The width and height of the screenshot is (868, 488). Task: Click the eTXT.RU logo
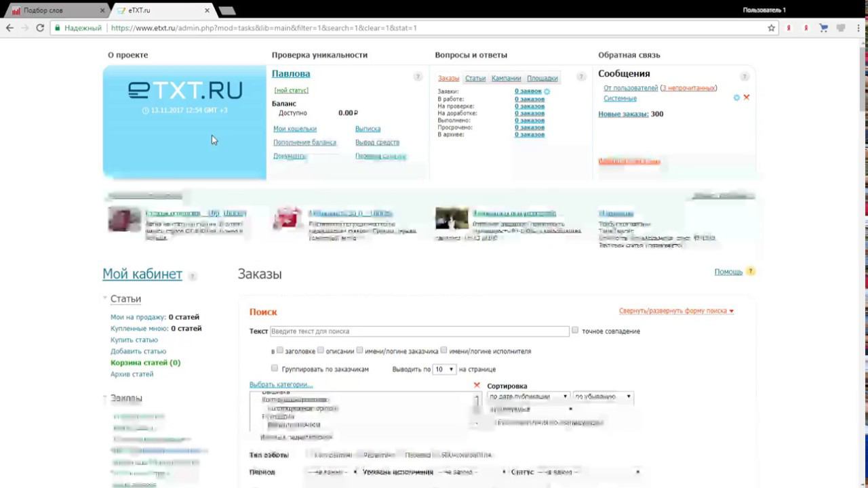click(x=185, y=90)
